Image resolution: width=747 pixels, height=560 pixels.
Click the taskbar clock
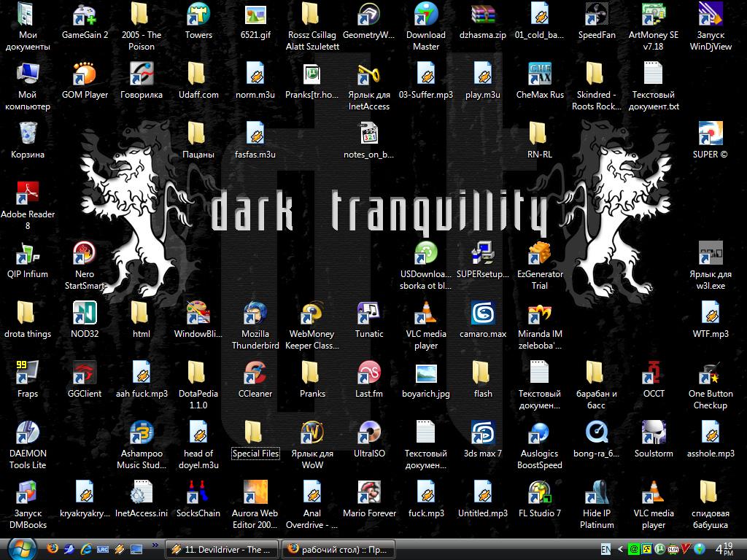[x=724, y=549]
